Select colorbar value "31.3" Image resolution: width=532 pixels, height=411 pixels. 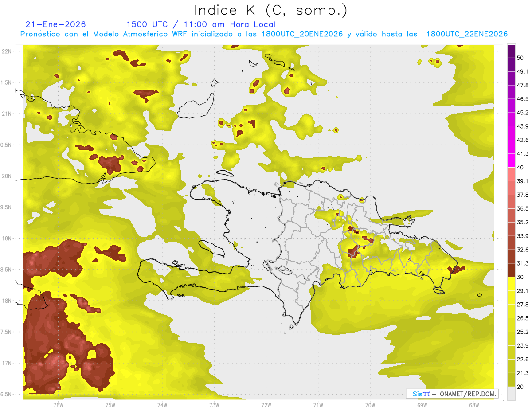pos(523,263)
